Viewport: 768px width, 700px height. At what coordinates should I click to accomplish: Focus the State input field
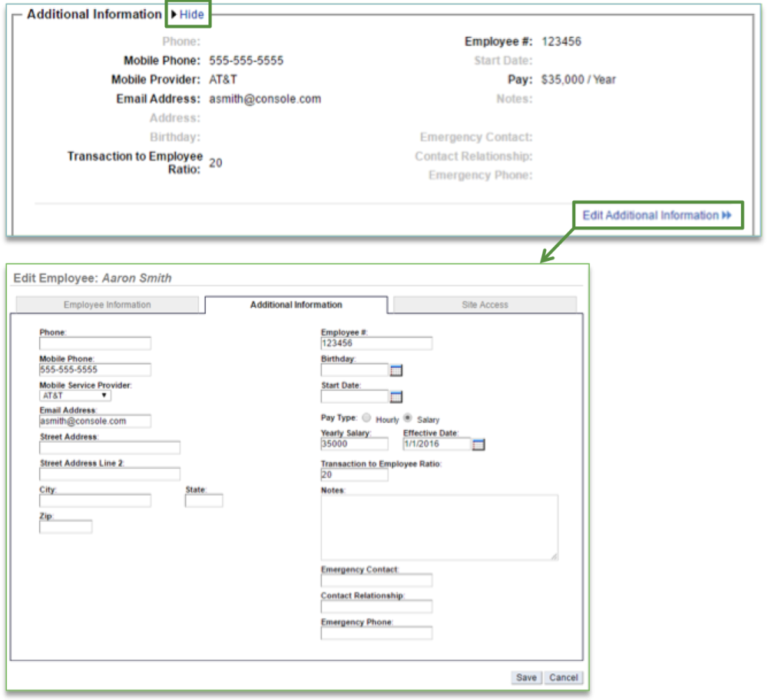click(x=204, y=500)
